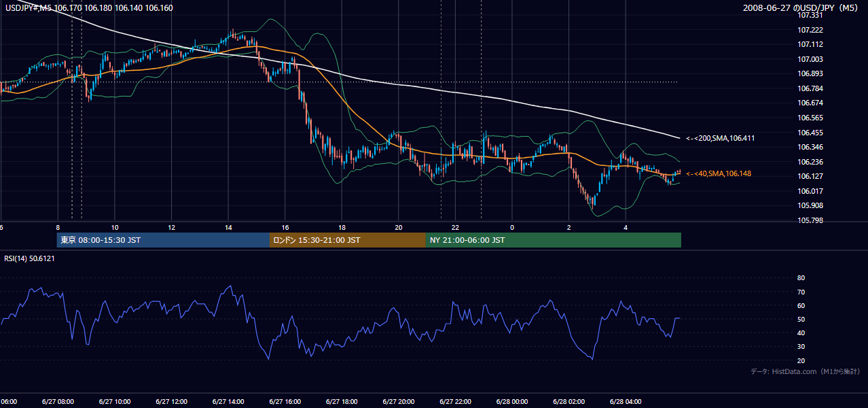
Task: Click the 6/28 00:00 time axis label
Action: (511, 401)
